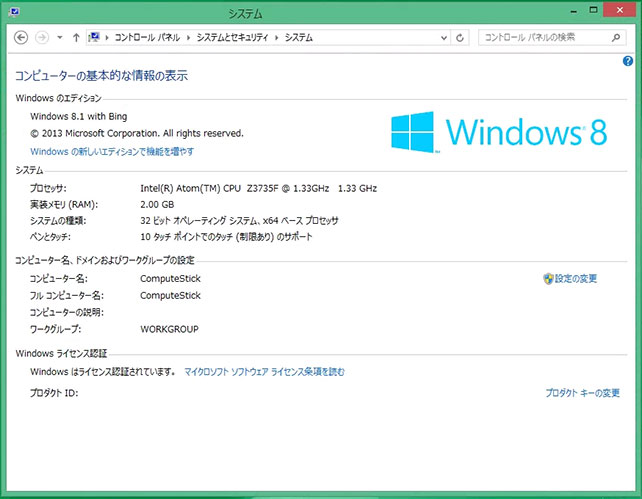Expand arrow before コントロール パネル breadcrumb

(x=107, y=38)
